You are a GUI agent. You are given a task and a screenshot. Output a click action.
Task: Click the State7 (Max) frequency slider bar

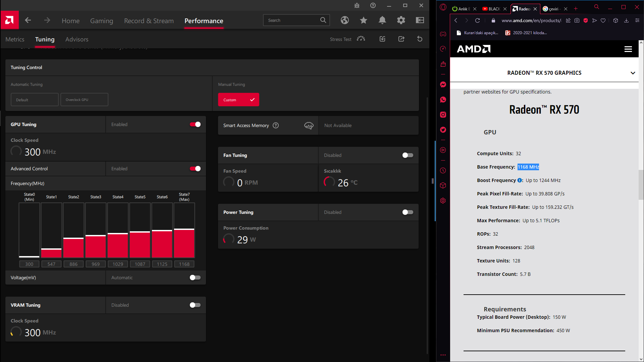184,230
